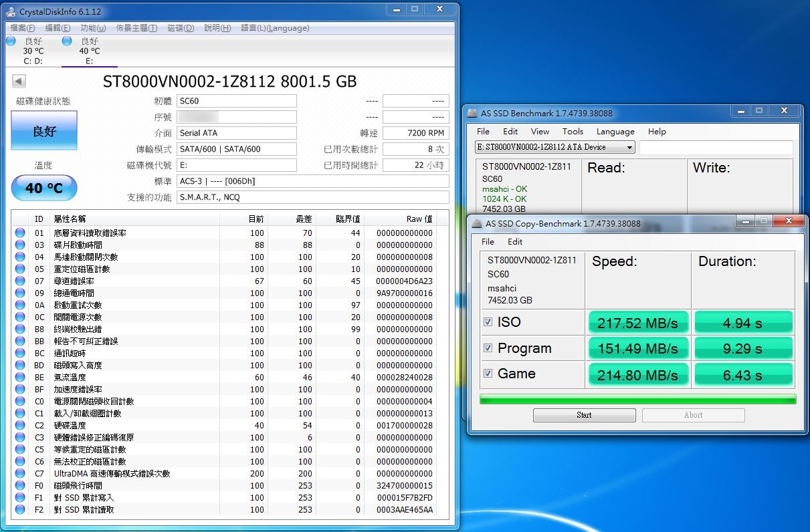Uncheck the ISO test checkbox
810x532 pixels.
coord(488,322)
